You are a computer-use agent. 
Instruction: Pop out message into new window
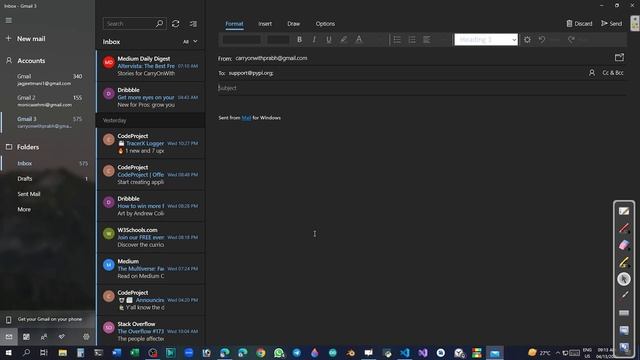[x=619, y=58]
